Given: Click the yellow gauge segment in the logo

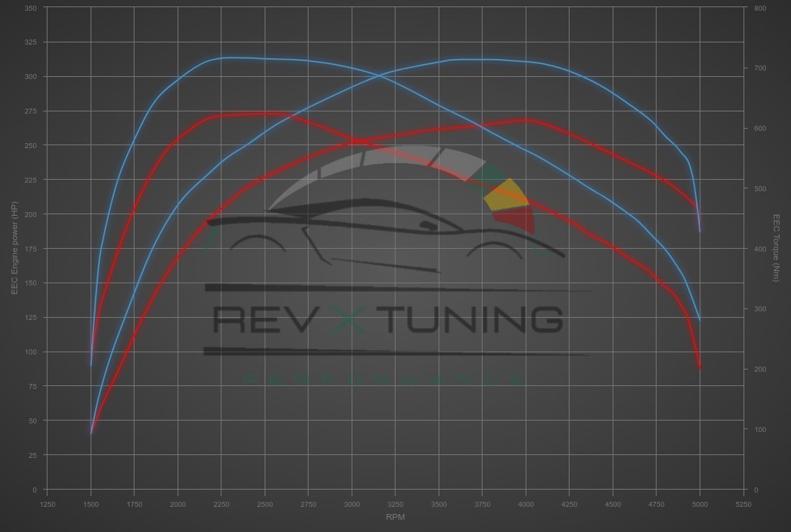Looking at the screenshot, I should pyautogui.click(x=507, y=195).
